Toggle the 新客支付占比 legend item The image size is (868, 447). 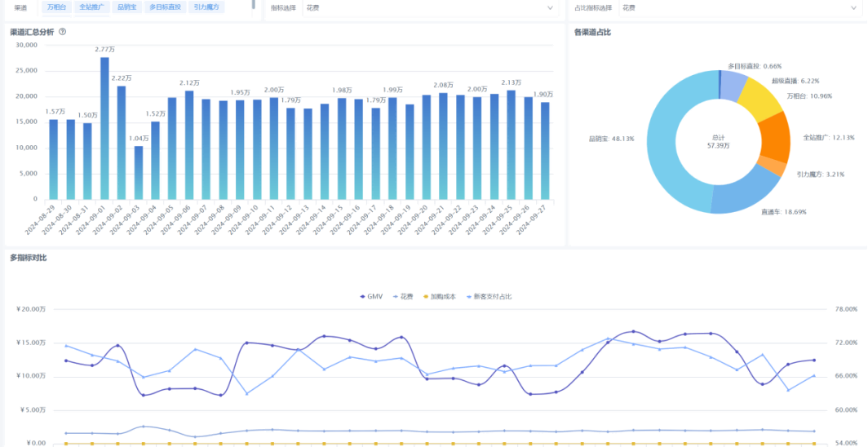tap(488, 297)
